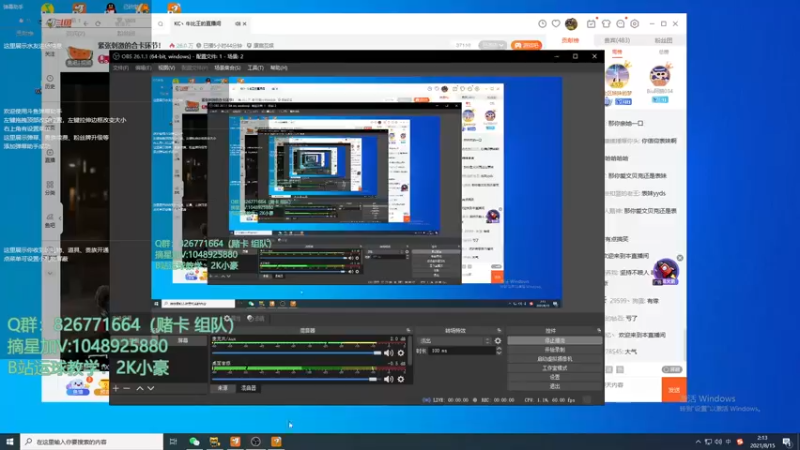Viewport: 800px width, 450px height.
Task: Click the Windows taskbar search box
Action: coord(92,441)
